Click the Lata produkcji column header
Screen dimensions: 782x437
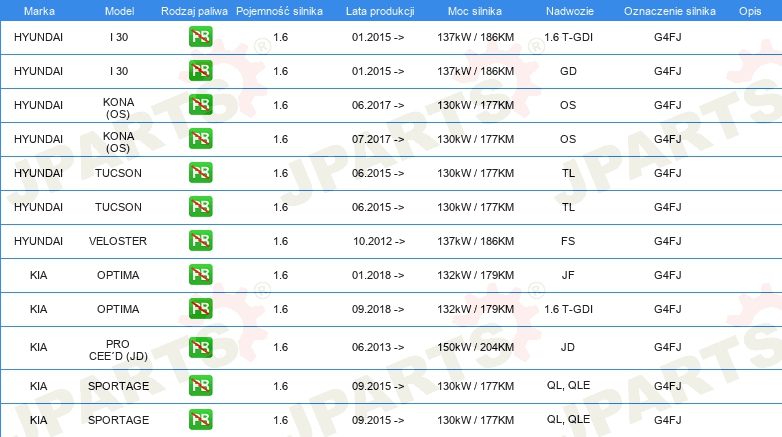[x=380, y=11]
